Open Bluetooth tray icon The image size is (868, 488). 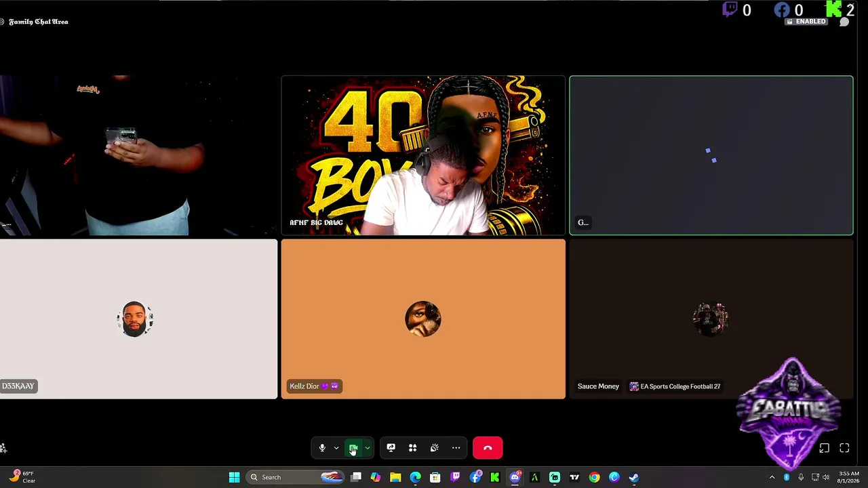(787, 477)
